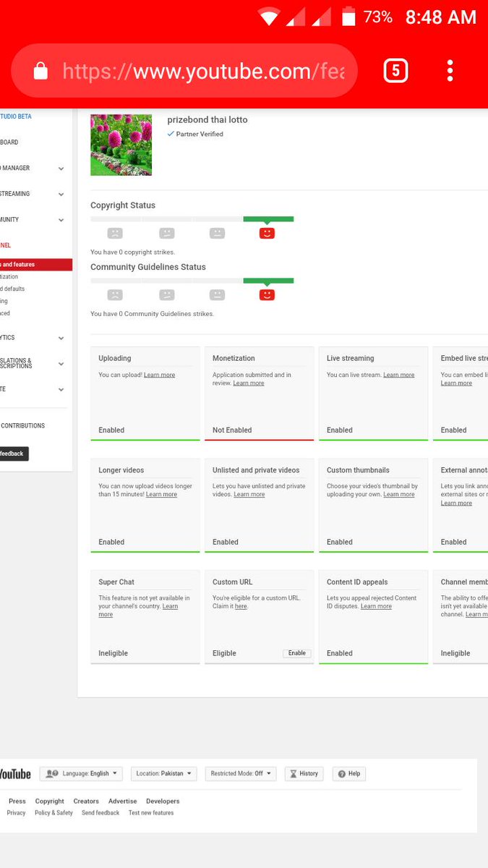Open Monetization item in the sidebar
Viewport: 488px width, 868px height.
(x=9, y=277)
